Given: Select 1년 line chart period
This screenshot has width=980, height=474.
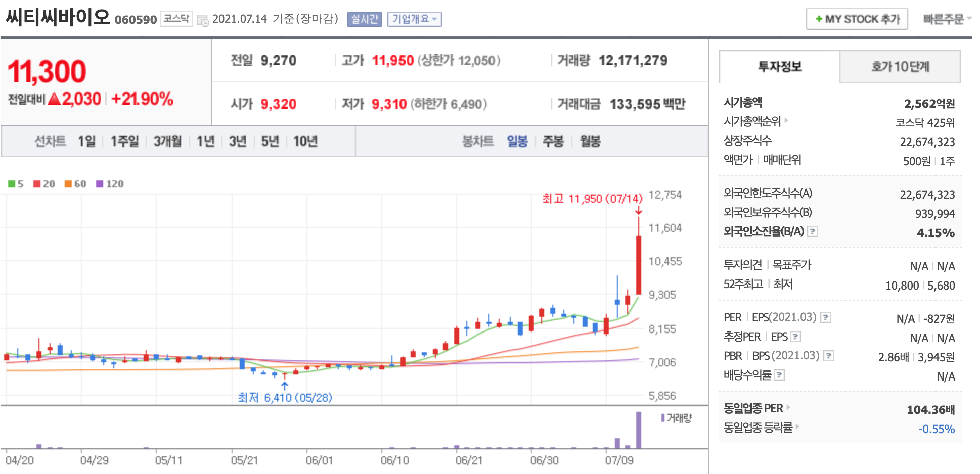Looking at the screenshot, I should pos(205,141).
